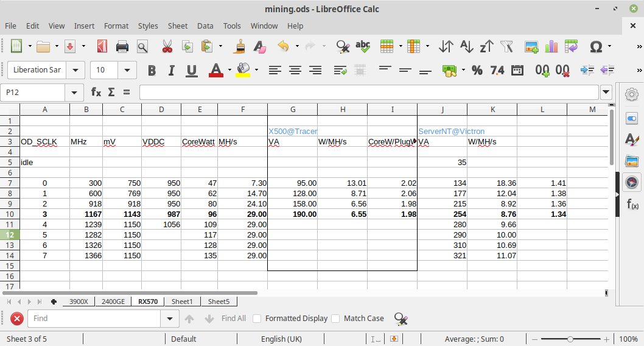This screenshot has height=346, width=644.
Task: Open the AutoFilter funnel icon
Action: coord(506,46)
